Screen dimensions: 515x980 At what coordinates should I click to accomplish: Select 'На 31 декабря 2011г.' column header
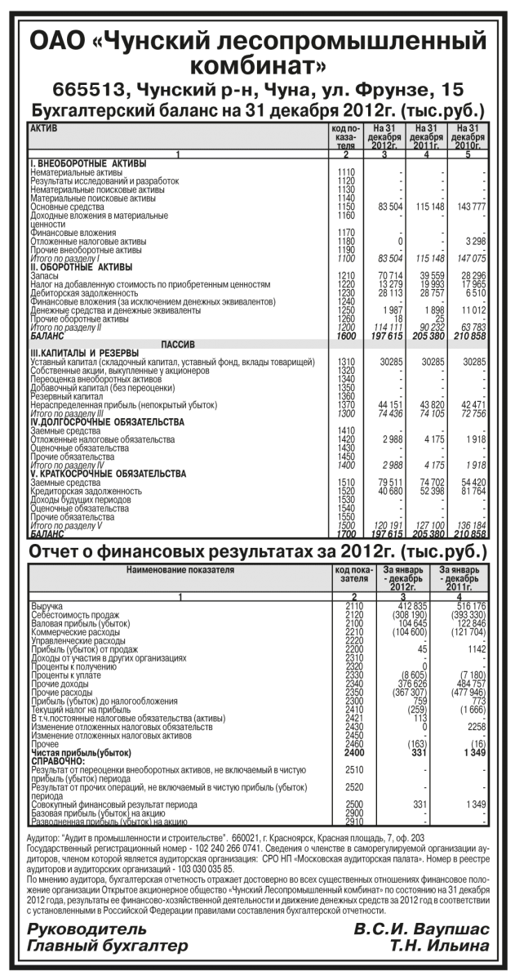(425, 136)
